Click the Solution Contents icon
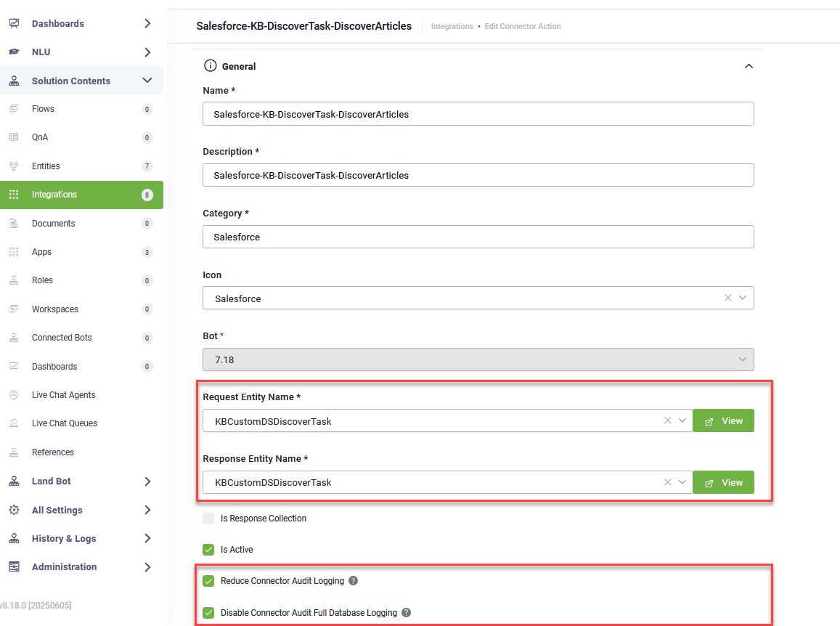 pos(15,81)
